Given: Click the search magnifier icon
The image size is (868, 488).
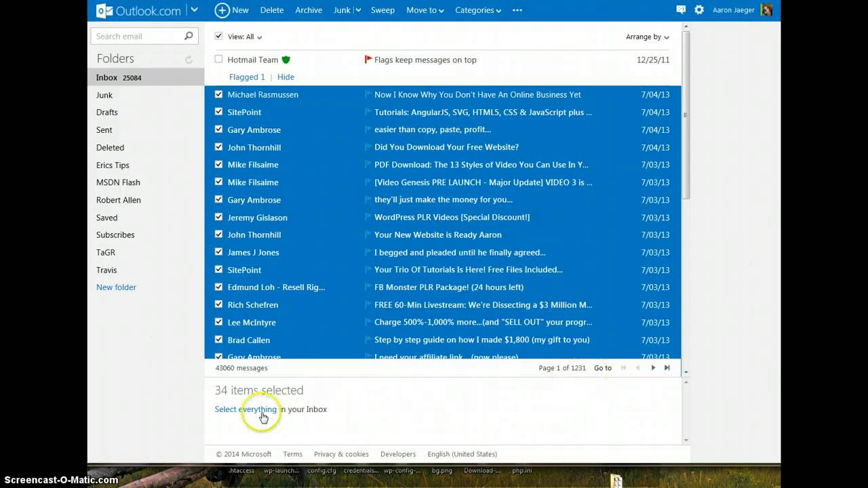Looking at the screenshot, I should point(189,36).
